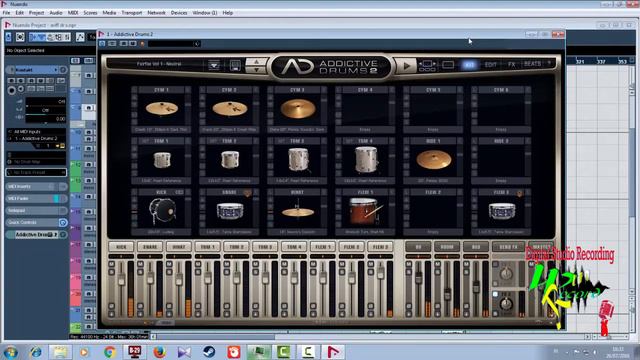640x360 pixels.
Task: Click the FLEXI 3 mixer channel button
Action: pyautogui.click(x=380, y=247)
